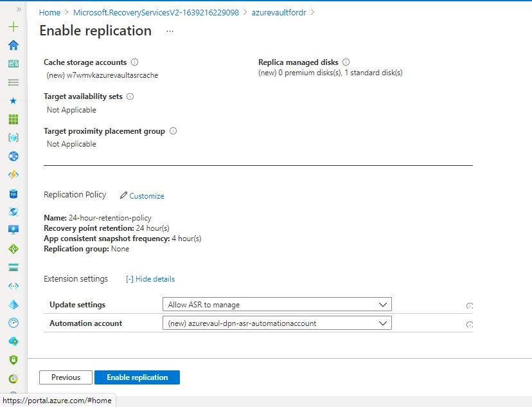Expand the collapsed sidebar with the chevron
The height and width of the screenshot is (407, 532).
(x=18, y=8)
